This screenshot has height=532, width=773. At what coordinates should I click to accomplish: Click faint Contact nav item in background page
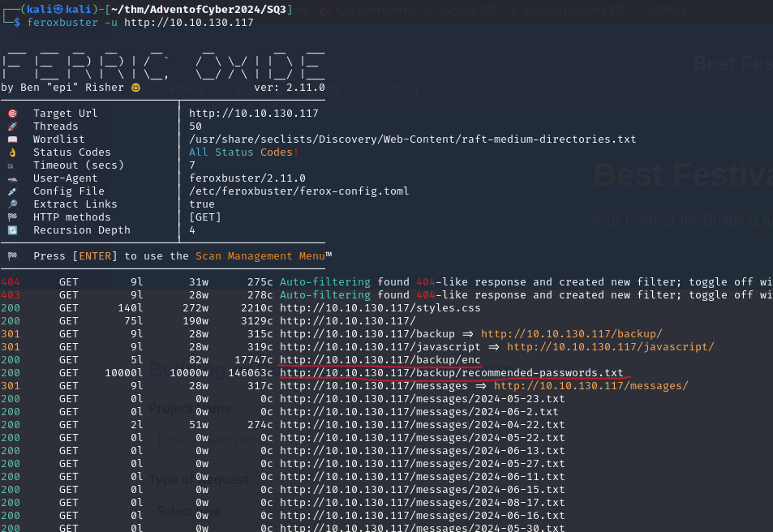(x=396, y=89)
